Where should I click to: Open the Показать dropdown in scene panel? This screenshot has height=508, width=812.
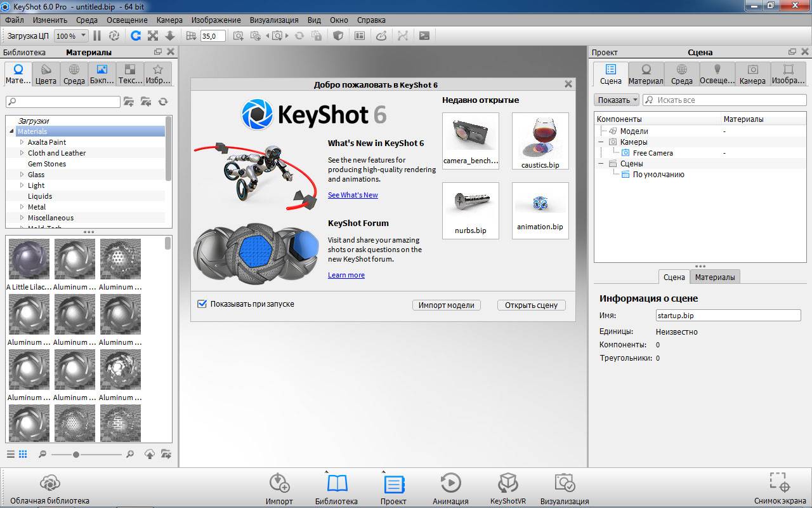(617, 100)
